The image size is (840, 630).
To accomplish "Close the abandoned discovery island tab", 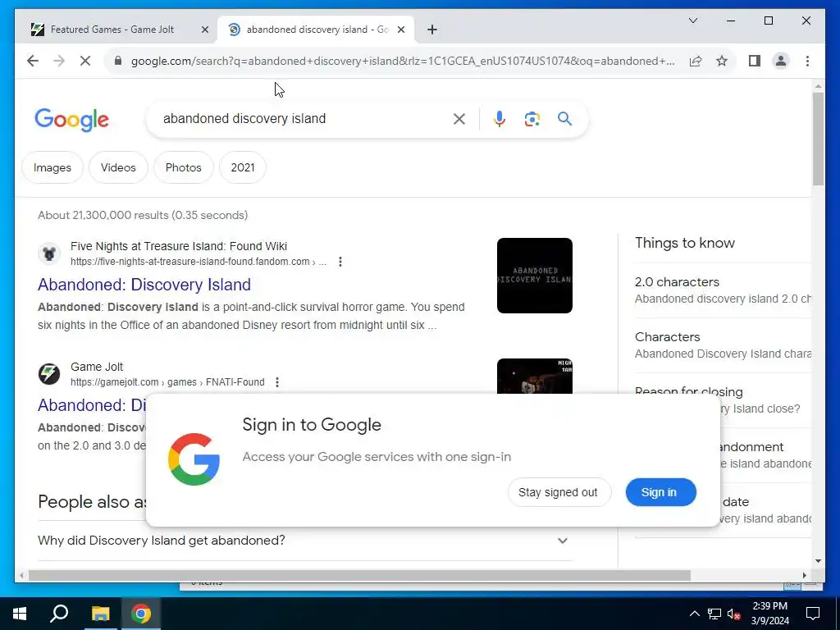I will [x=400, y=30].
